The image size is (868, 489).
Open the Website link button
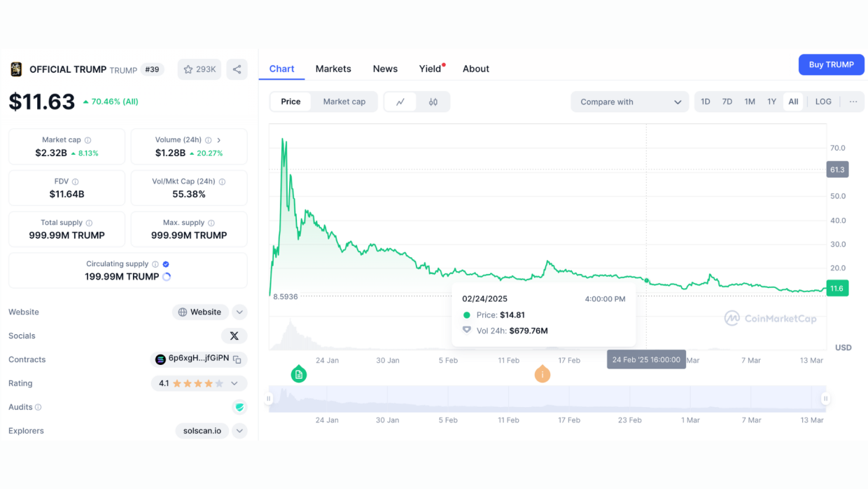200,312
